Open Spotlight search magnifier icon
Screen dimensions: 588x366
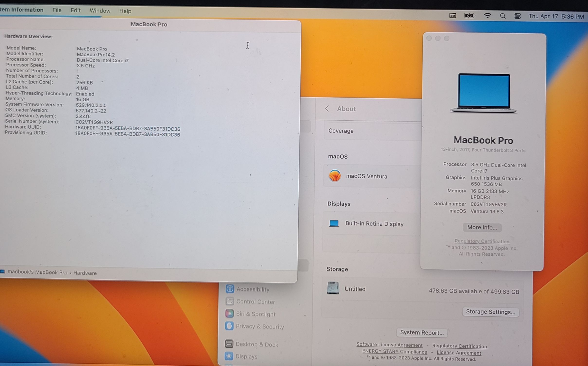point(503,16)
